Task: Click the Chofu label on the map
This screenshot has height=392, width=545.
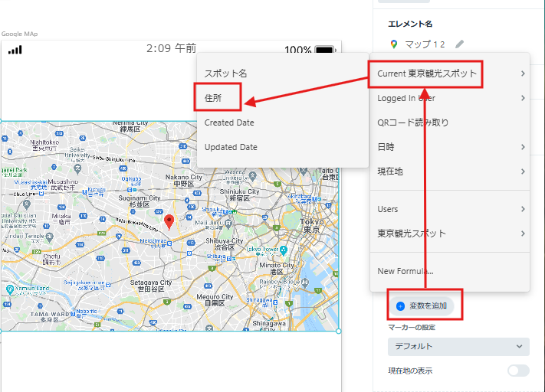Action: click(x=51, y=259)
